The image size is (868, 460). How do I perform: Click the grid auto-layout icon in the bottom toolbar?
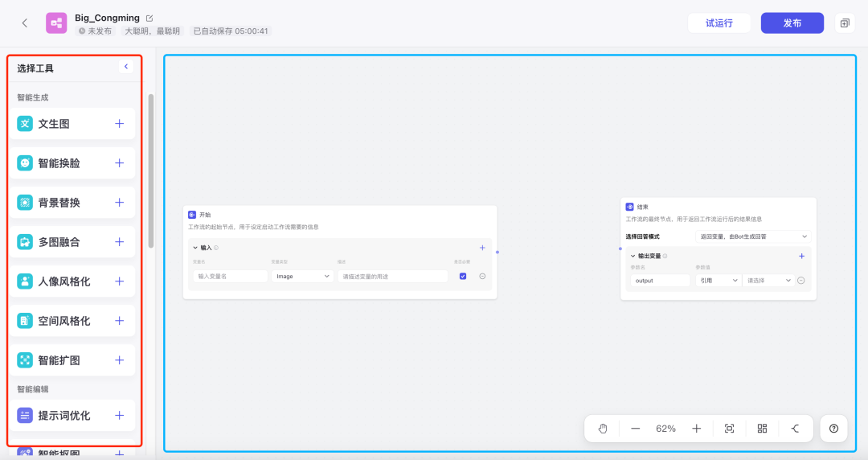pos(762,429)
